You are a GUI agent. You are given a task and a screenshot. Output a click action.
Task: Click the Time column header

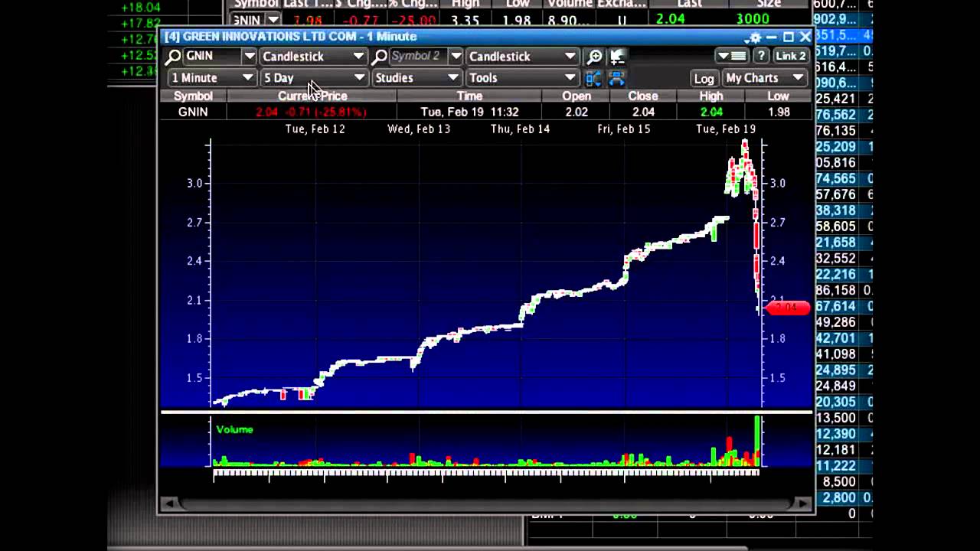pyautogui.click(x=469, y=96)
